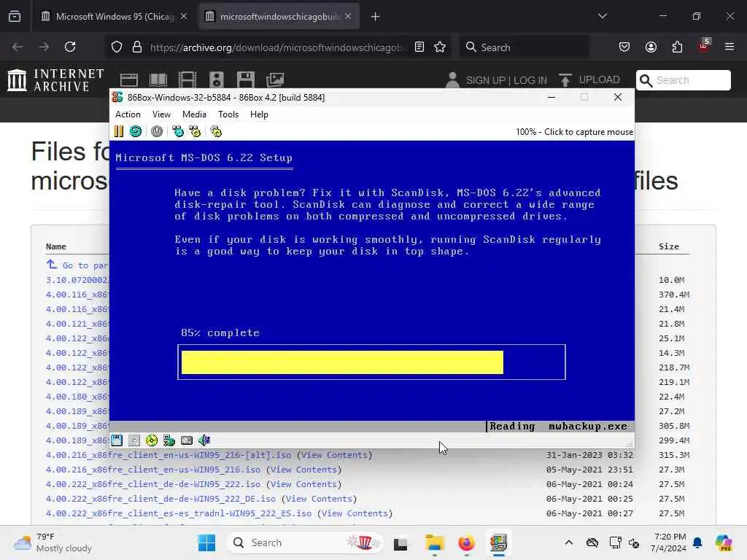Click SIGN UP on Internet Archive
This screenshot has width=747, height=560.
(x=486, y=80)
